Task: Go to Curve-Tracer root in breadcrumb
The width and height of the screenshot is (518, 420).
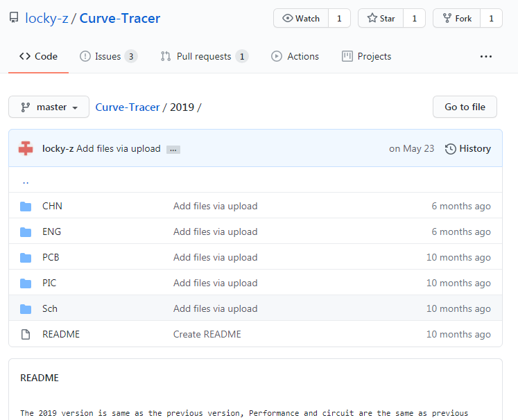Action: point(128,107)
